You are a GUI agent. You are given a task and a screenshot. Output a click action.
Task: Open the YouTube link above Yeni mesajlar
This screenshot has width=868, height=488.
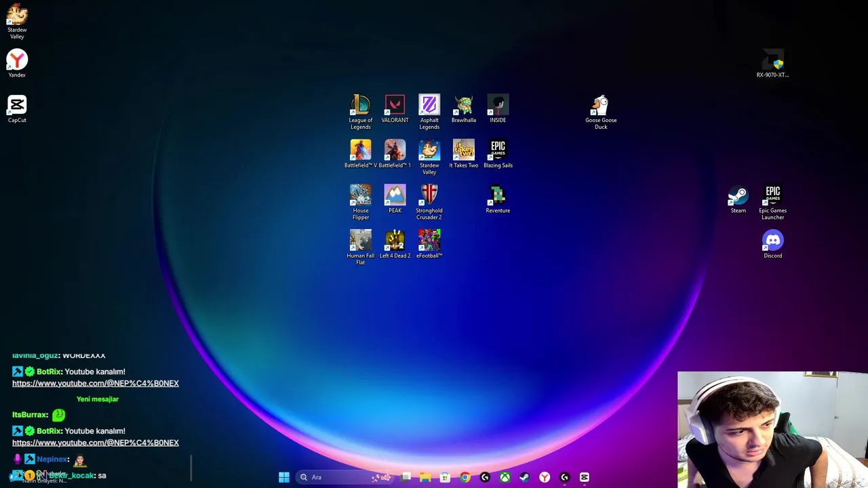click(96, 384)
